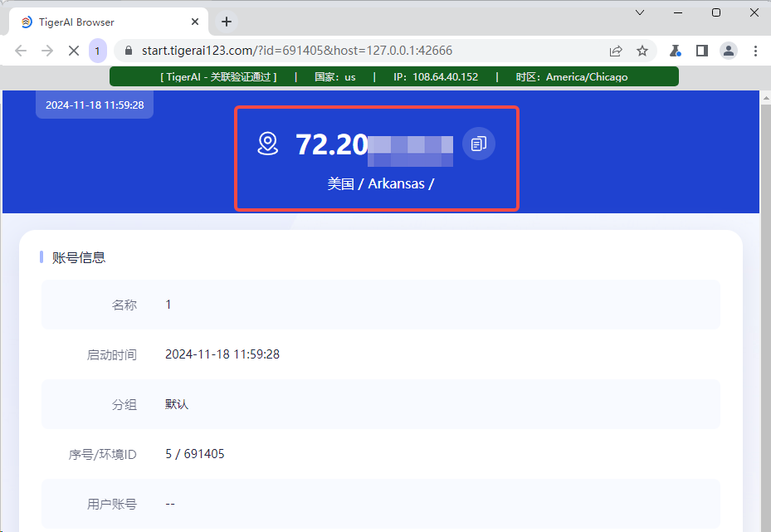Image resolution: width=771 pixels, height=532 pixels.
Task: Click the 2024-11-18 11:59:28 timestamp badge
Action: coord(95,105)
